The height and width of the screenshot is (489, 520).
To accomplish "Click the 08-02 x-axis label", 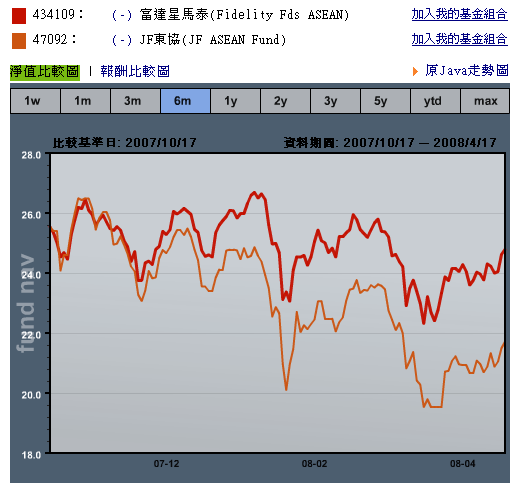I will (x=314, y=464).
